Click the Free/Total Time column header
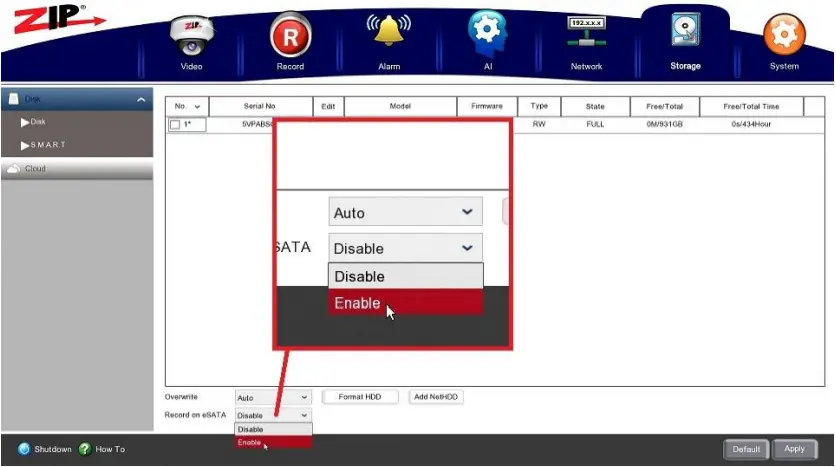Screen dimensions: 836x467 pos(751,107)
